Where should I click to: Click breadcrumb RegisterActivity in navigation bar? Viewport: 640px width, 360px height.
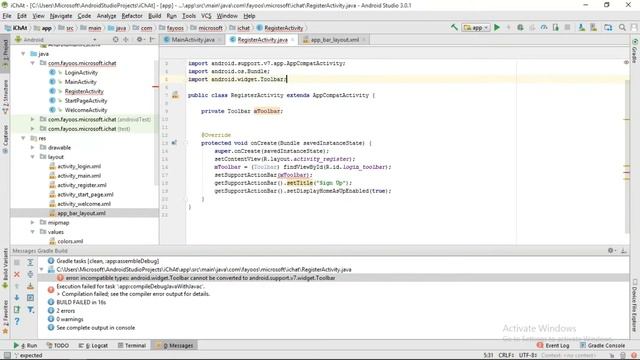tap(280, 28)
